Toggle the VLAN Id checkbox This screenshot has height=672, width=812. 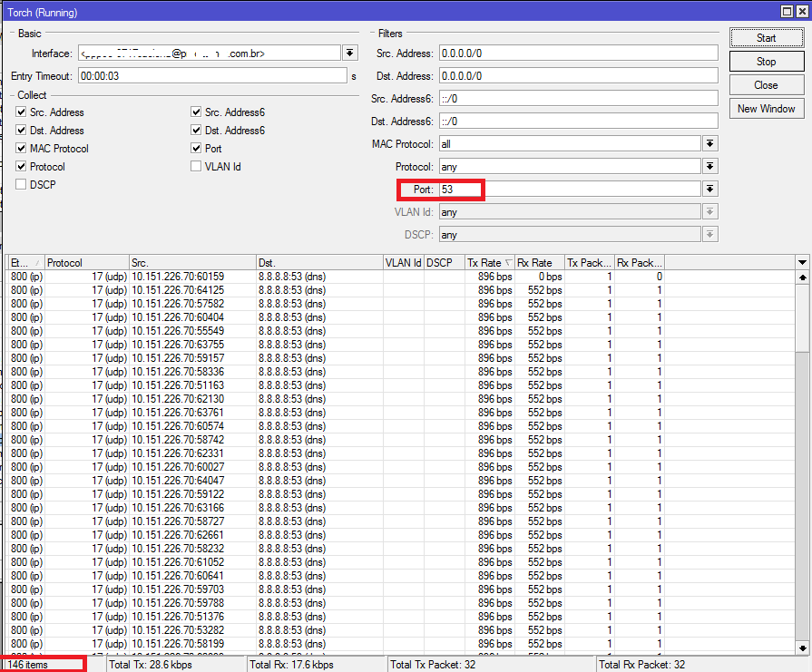tap(196, 167)
